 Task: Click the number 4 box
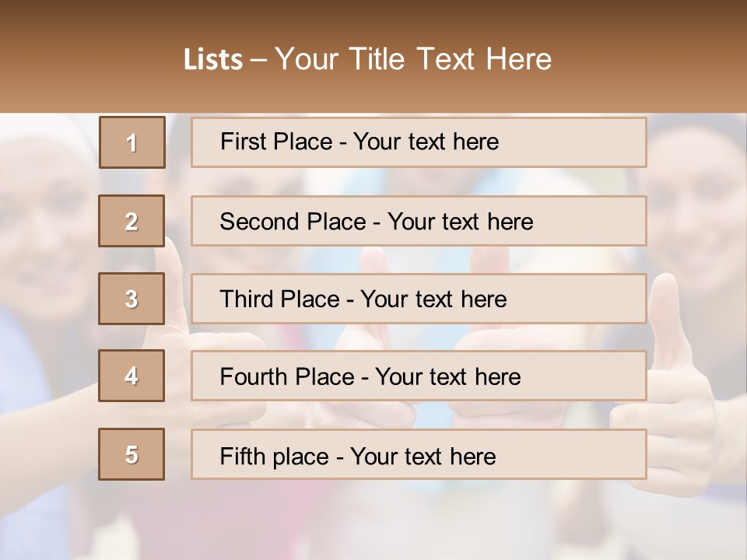tap(132, 376)
